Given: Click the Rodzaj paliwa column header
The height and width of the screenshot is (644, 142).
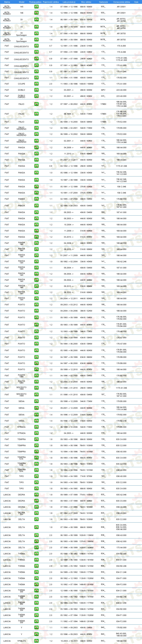Looking at the screenshot, I should point(35,2).
